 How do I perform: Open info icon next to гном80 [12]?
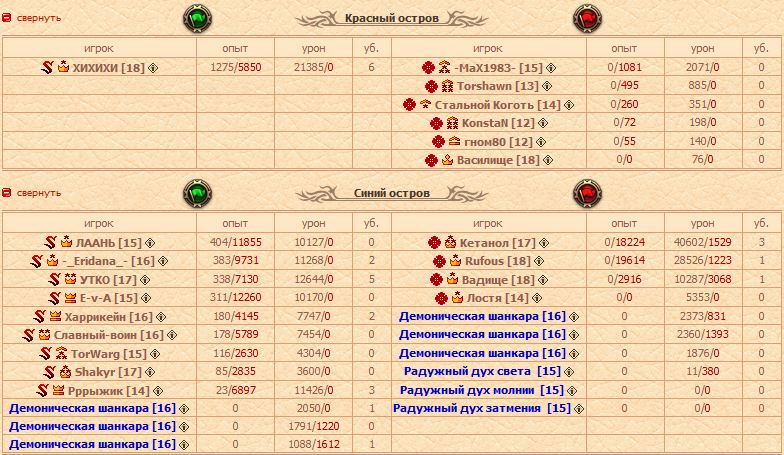541,142
